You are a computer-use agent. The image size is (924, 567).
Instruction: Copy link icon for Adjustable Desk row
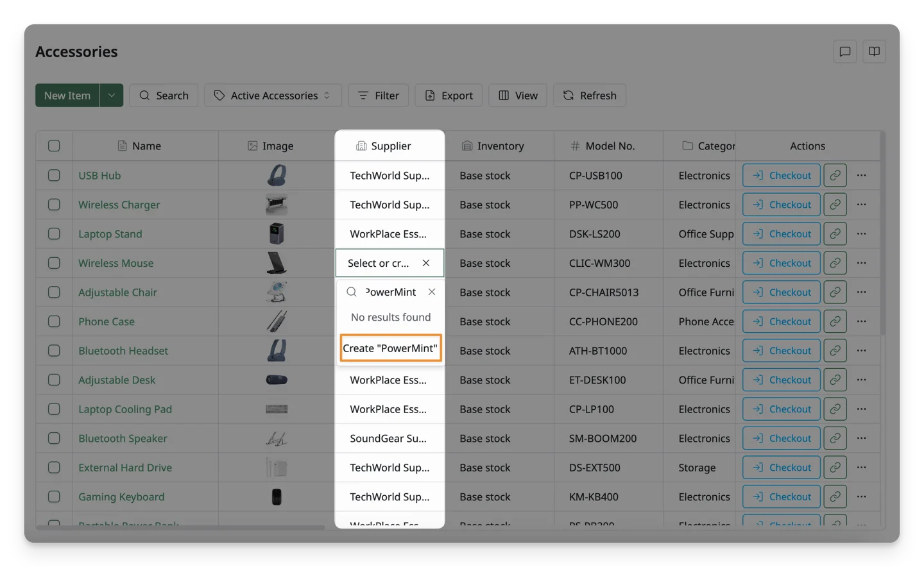pos(835,380)
